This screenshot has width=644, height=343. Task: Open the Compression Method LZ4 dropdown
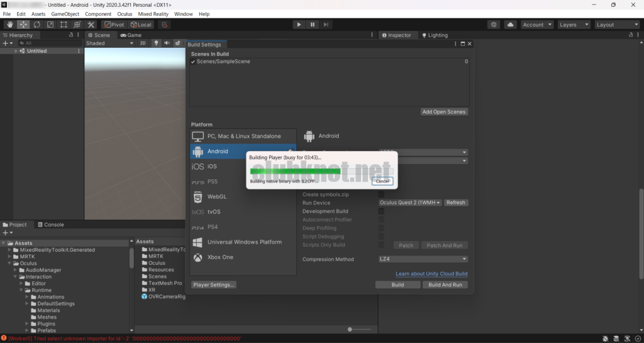click(423, 259)
